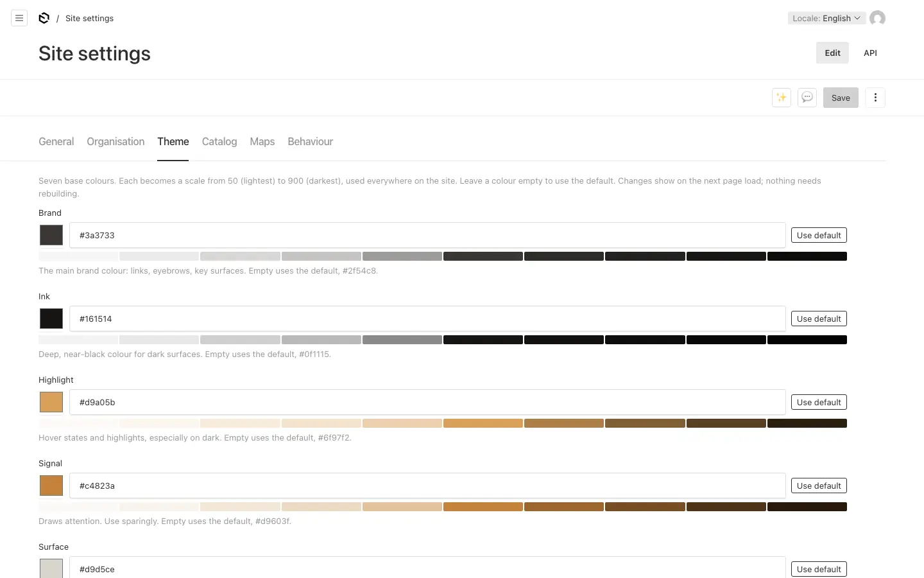Switch to the General tab
The width and height of the screenshot is (924, 578).
point(56,141)
